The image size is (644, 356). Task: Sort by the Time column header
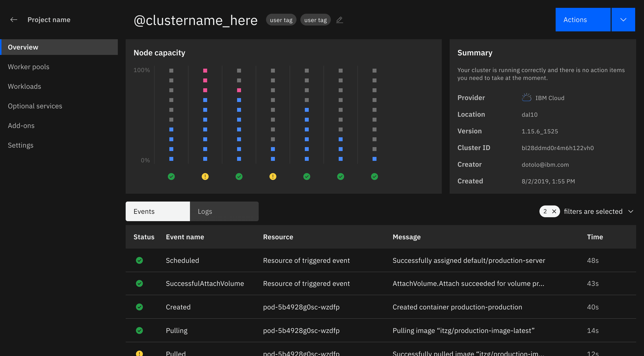(595, 237)
